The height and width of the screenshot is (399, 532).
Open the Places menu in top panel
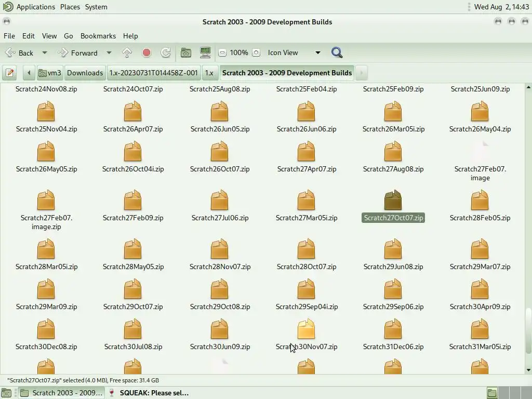[70, 7]
